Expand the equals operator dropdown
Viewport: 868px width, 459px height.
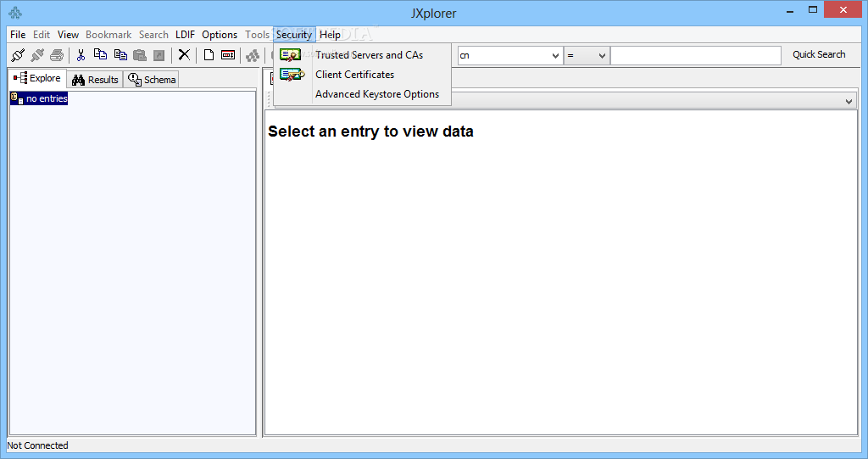pos(602,55)
